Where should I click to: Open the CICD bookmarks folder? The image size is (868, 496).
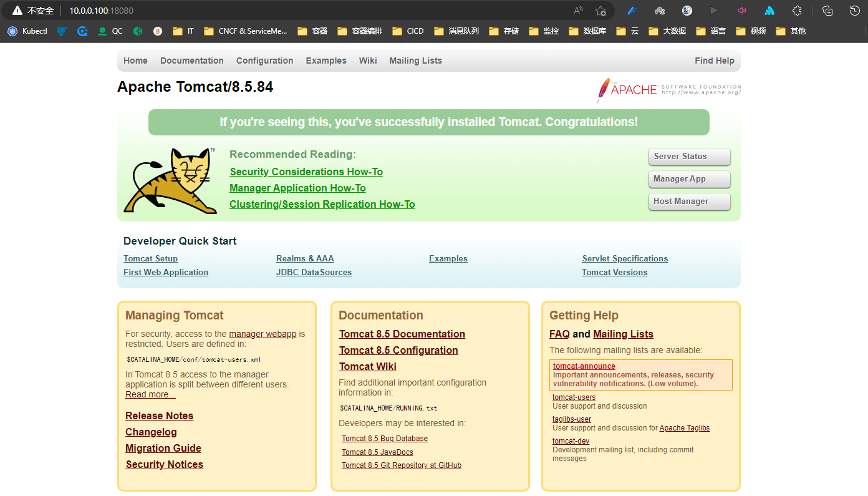(408, 31)
